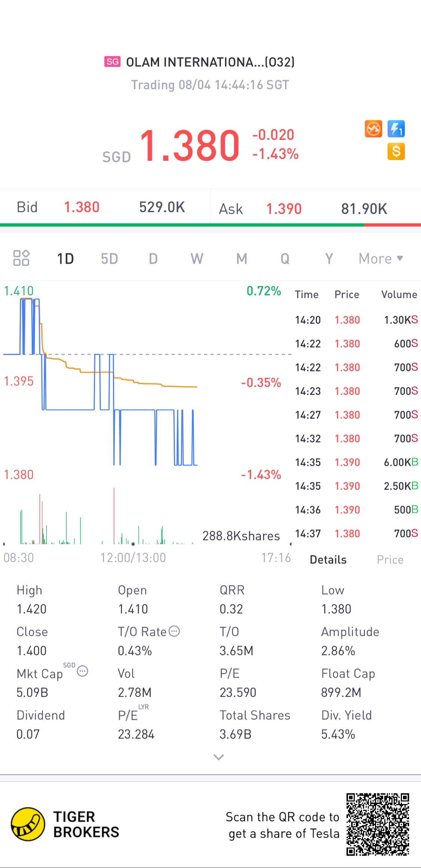Tap the green and red bid-ask ratio bar

(x=210, y=225)
